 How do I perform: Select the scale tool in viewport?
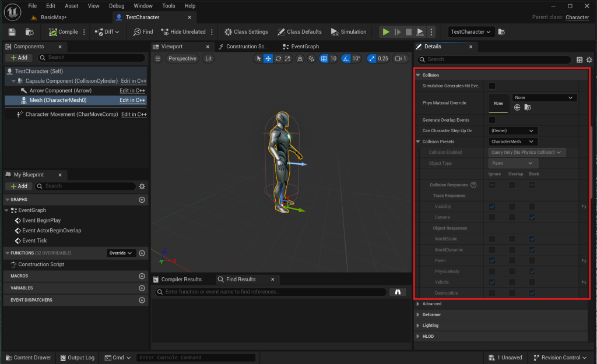(288, 59)
